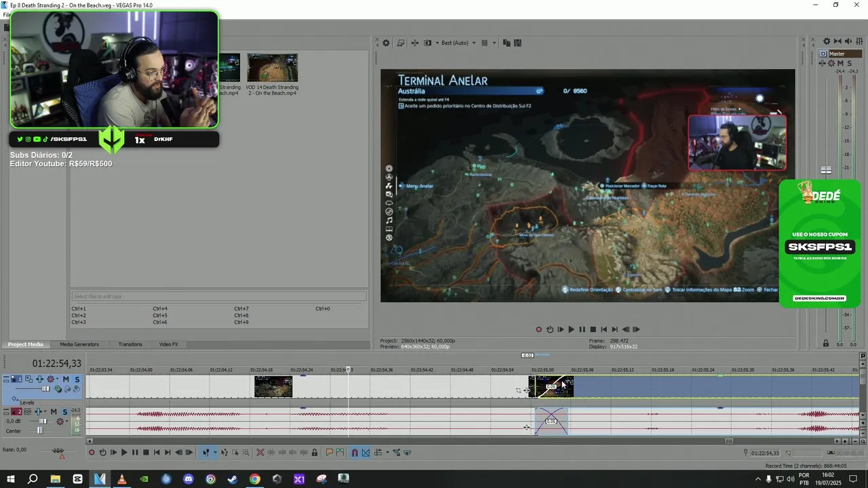Click the Record button in main transport bar
Image resolution: width=868 pixels, height=488 pixels.
[92, 453]
